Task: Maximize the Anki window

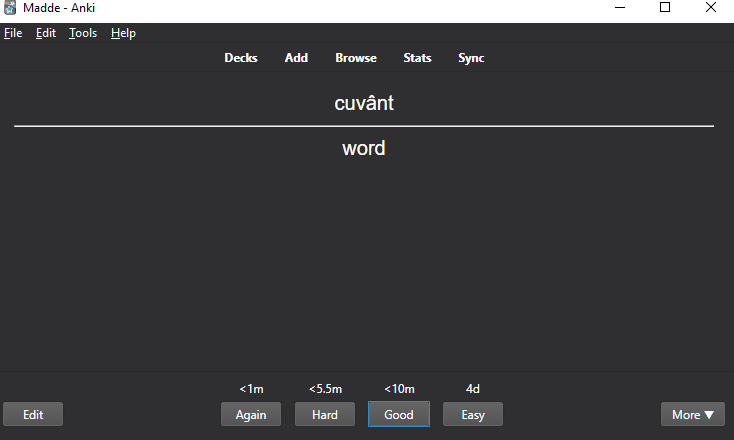Action: [x=665, y=9]
